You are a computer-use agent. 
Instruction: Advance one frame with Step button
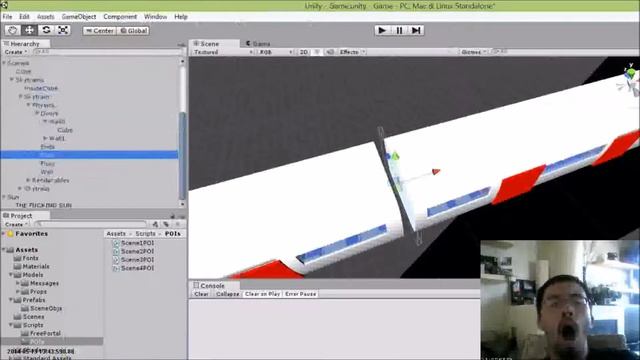tap(416, 30)
